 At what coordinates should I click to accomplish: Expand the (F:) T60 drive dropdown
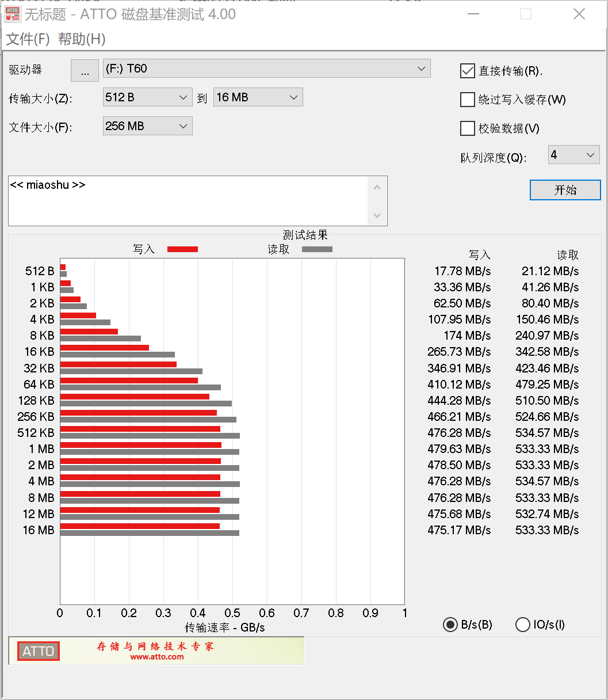pyautogui.click(x=266, y=69)
